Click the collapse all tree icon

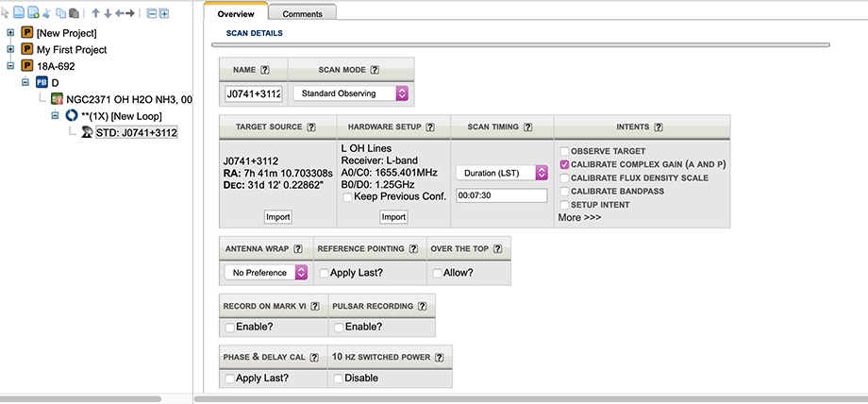(152, 14)
